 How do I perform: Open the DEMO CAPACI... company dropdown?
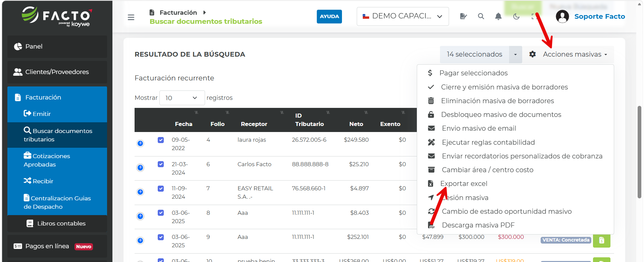tap(403, 16)
